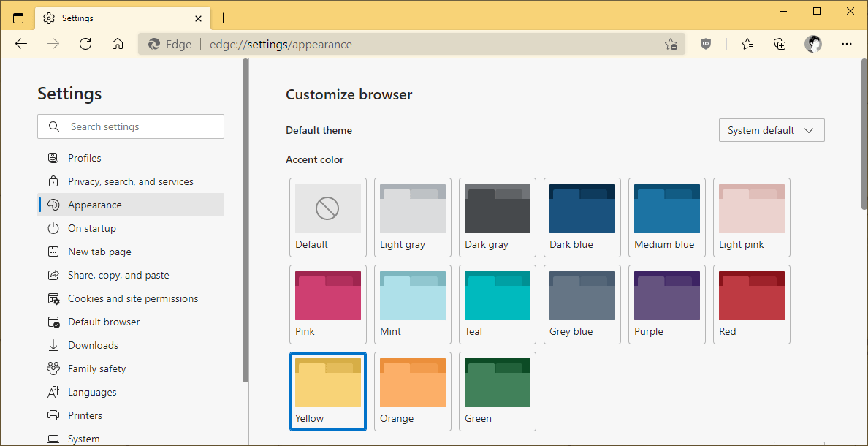Open the System default theme dropdown
The image size is (868, 446).
pyautogui.click(x=772, y=130)
